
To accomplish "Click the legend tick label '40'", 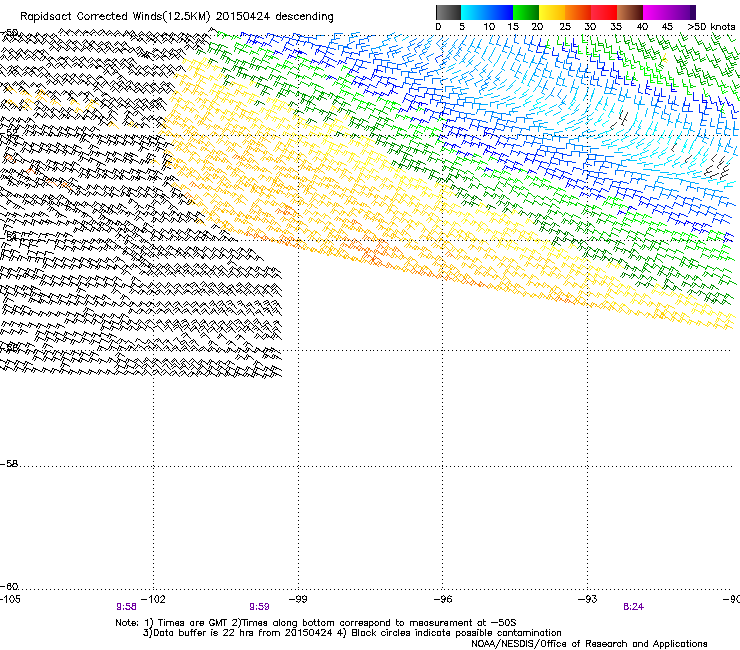I will (x=642, y=27).
